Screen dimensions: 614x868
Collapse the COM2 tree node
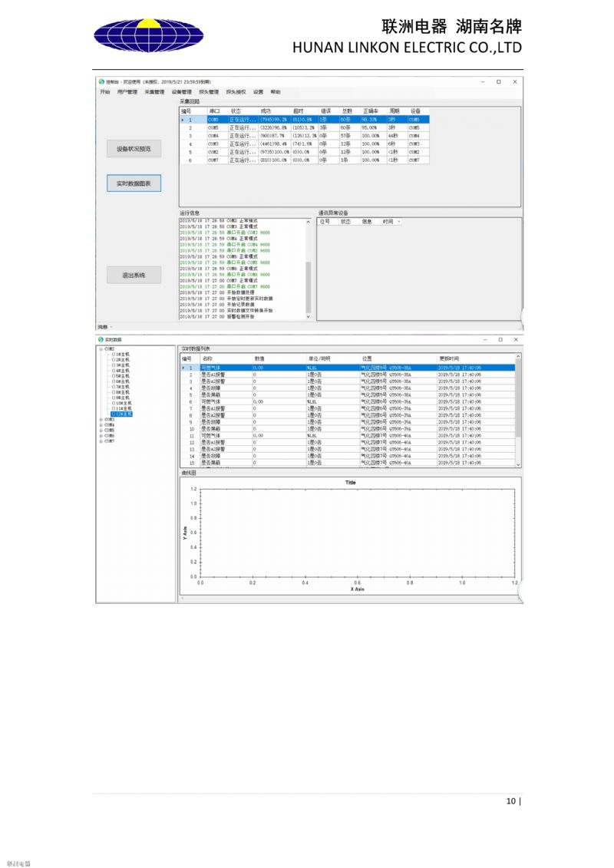pyautogui.click(x=101, y=348)
